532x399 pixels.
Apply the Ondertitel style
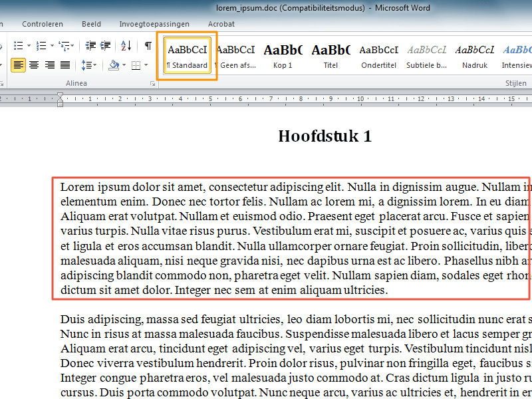[378, 56]
